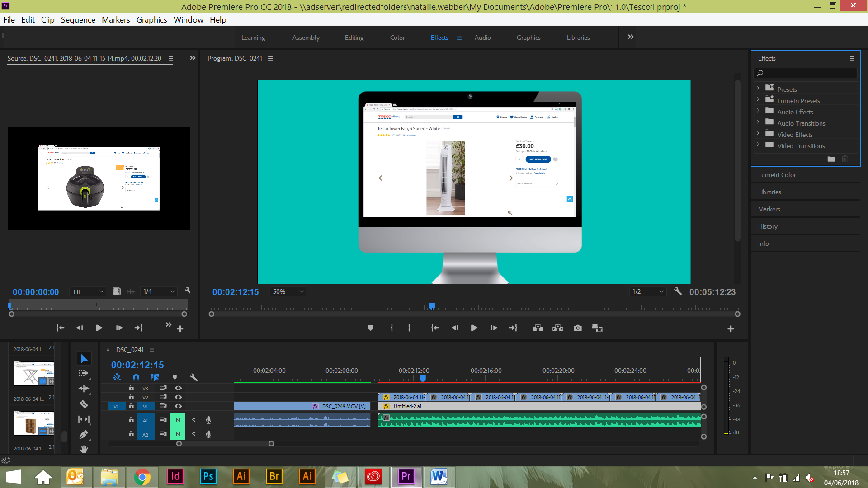Toggle Snap magnet in timeline
Image resolution: width=868 pixels, height=488 pixels.
coord(136,377)
